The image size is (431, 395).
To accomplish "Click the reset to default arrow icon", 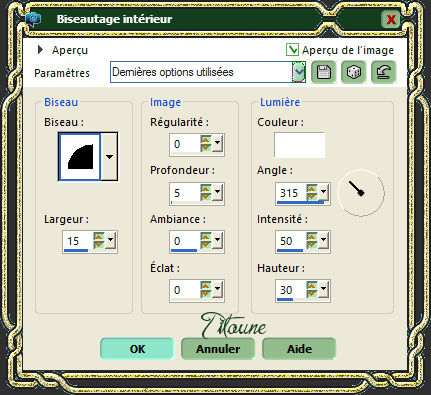I will (384, 72).
